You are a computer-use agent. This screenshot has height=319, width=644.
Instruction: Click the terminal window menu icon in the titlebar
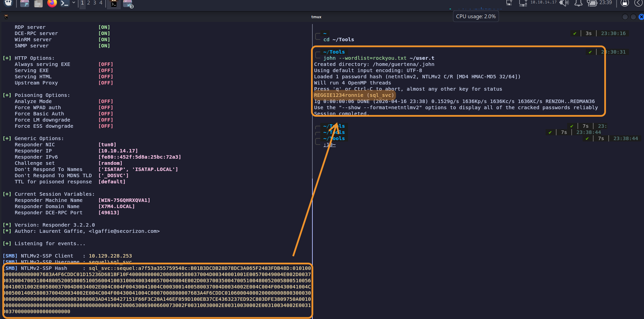click(6, 16)
